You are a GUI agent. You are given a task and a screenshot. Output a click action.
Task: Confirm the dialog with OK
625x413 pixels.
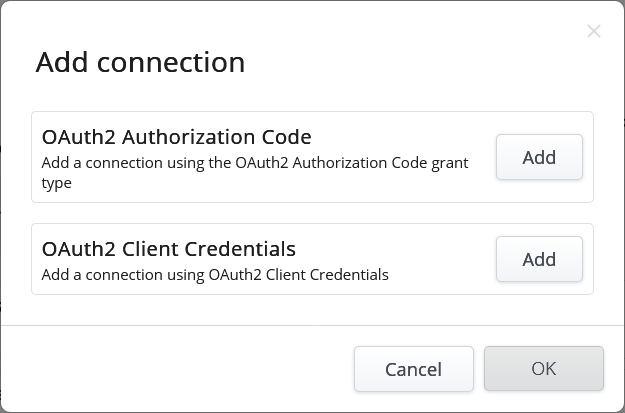point(543,369)
